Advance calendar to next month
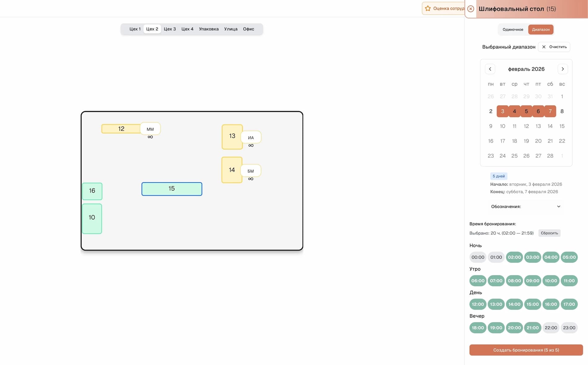The image size is (588, 365). 563,69
